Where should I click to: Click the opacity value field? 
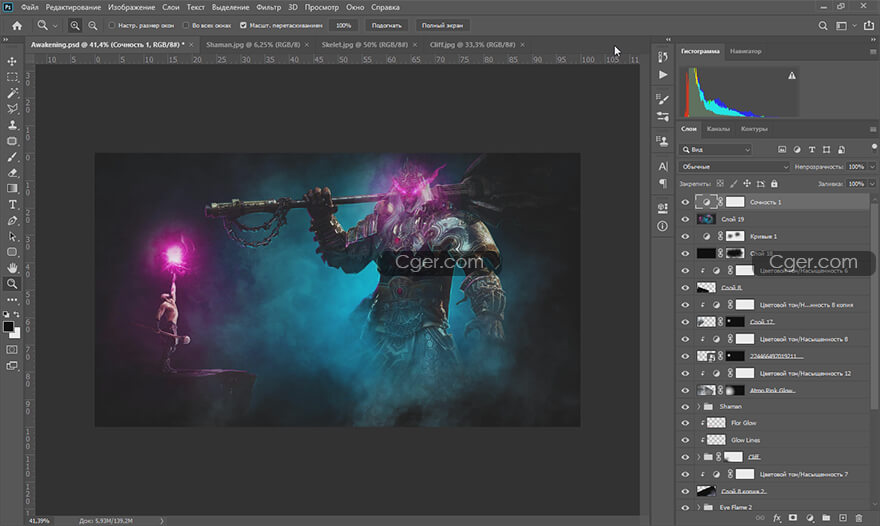tap(856, 167)
